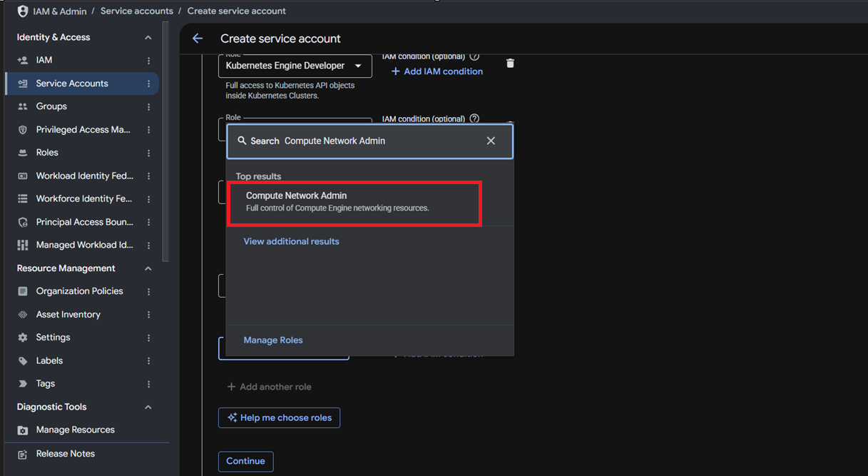Screen dimensions: 868x476
Task: Click the search magnifier icon
Action: (242, 141)
